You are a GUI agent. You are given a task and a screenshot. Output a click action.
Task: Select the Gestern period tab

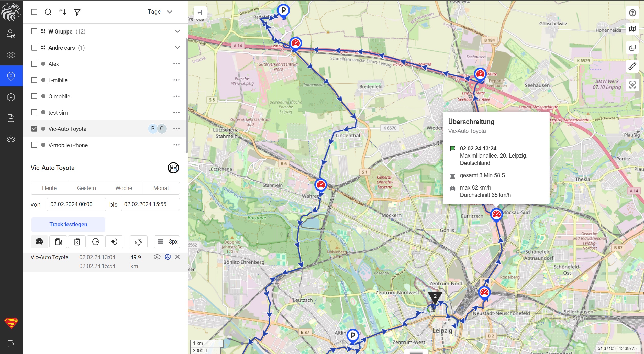pos(86,188)
